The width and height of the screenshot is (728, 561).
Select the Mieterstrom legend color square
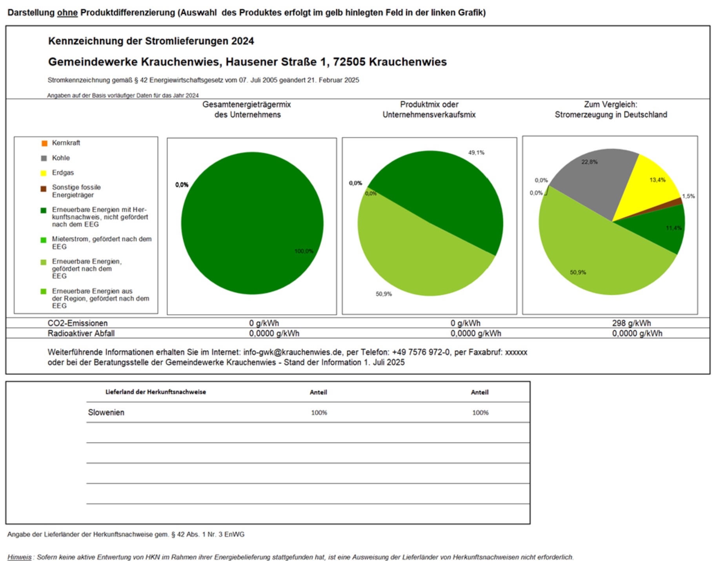[44, 240]
